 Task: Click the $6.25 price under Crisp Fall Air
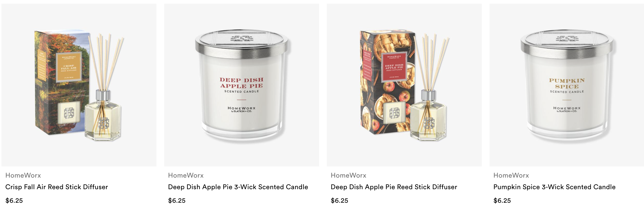tap(14, 201)
